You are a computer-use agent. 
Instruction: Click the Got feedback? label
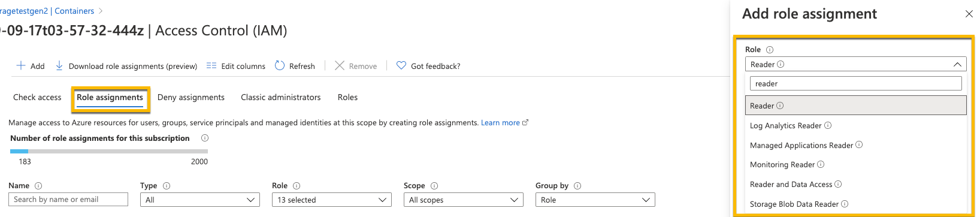[x=435, y=66]
